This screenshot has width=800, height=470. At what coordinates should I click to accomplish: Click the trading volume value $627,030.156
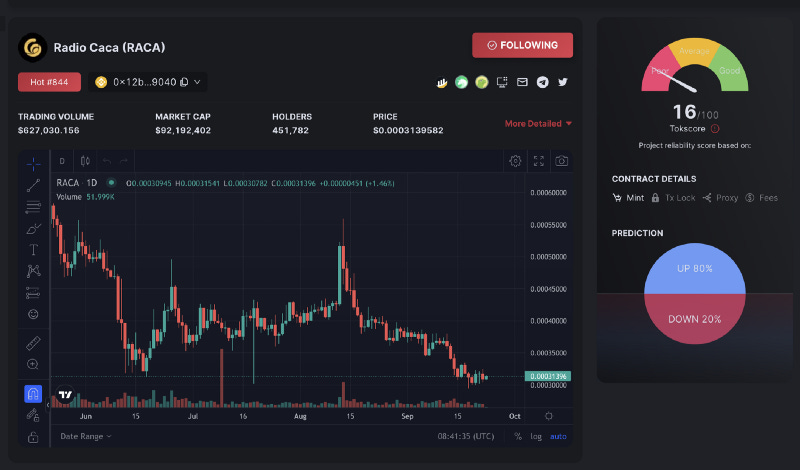(x=48, y=131)
